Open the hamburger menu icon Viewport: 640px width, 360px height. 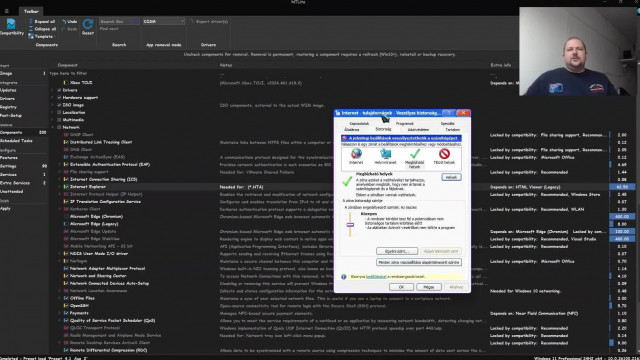pos(7,11)
